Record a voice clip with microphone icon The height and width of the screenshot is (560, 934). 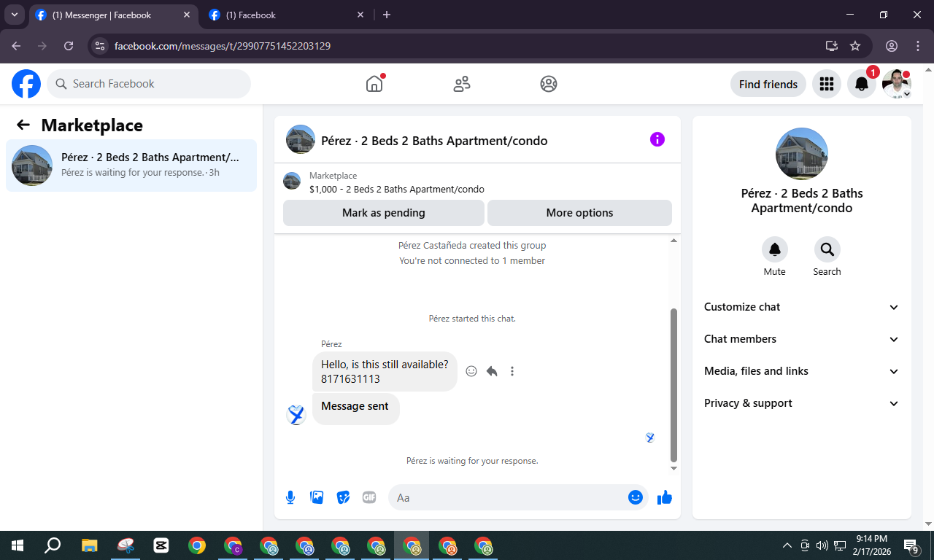pyautogui.click(x=290, y=497)
